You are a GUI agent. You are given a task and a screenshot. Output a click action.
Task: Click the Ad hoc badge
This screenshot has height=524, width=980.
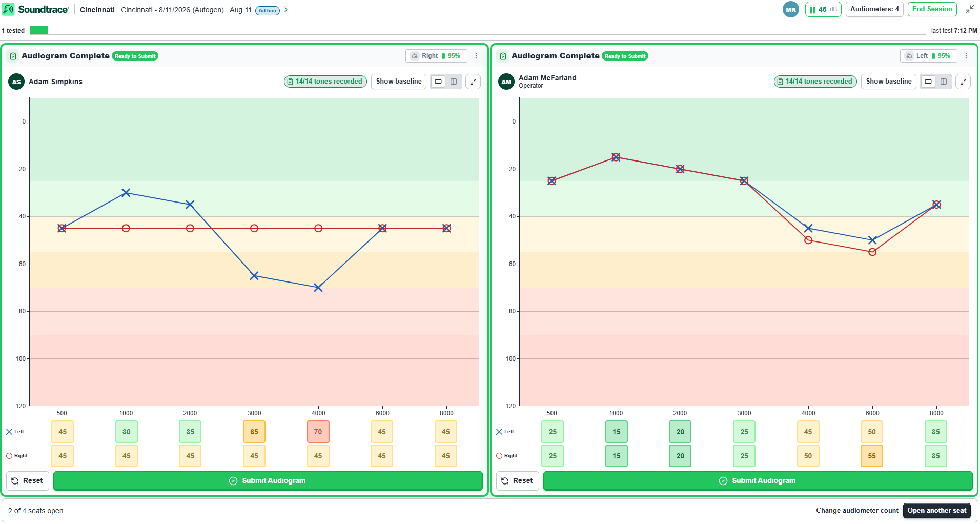tap(267, 10)
